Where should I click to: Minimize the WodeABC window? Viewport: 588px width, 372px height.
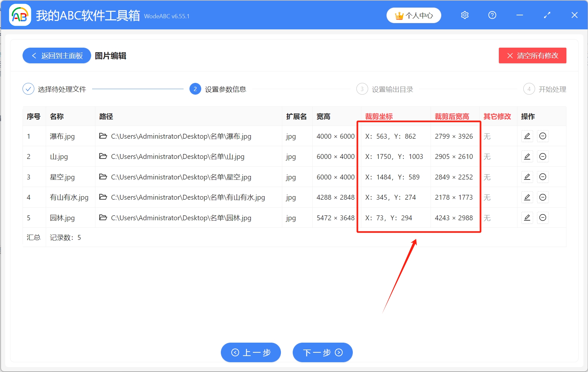pos(520,15)
